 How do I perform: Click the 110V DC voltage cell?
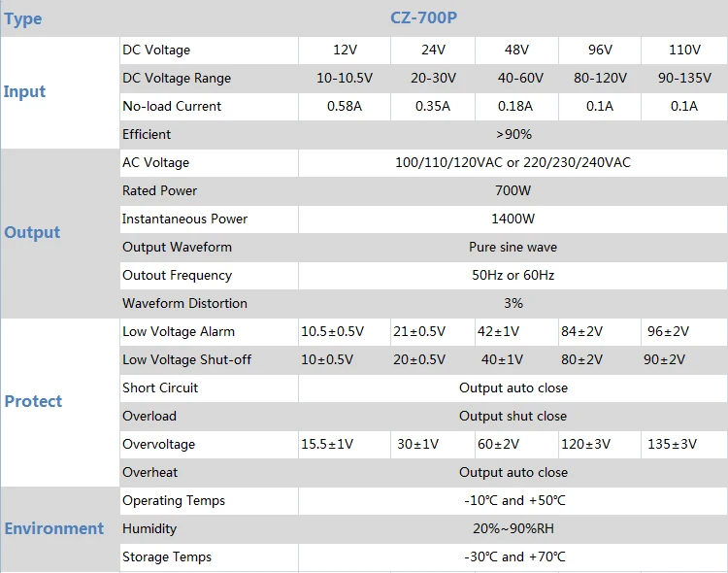click(x=684, y=50)
